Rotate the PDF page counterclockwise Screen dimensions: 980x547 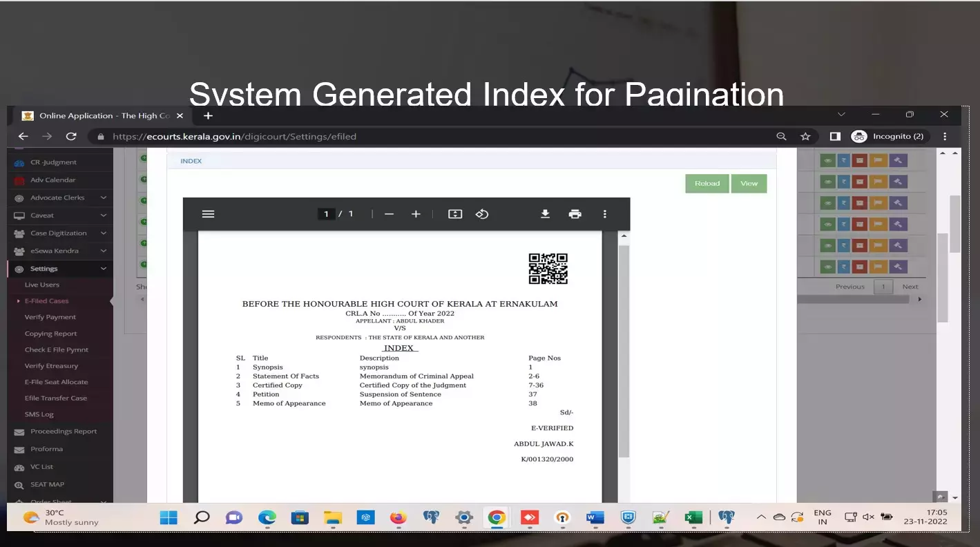pyautogui.click(x=482, y=214)
